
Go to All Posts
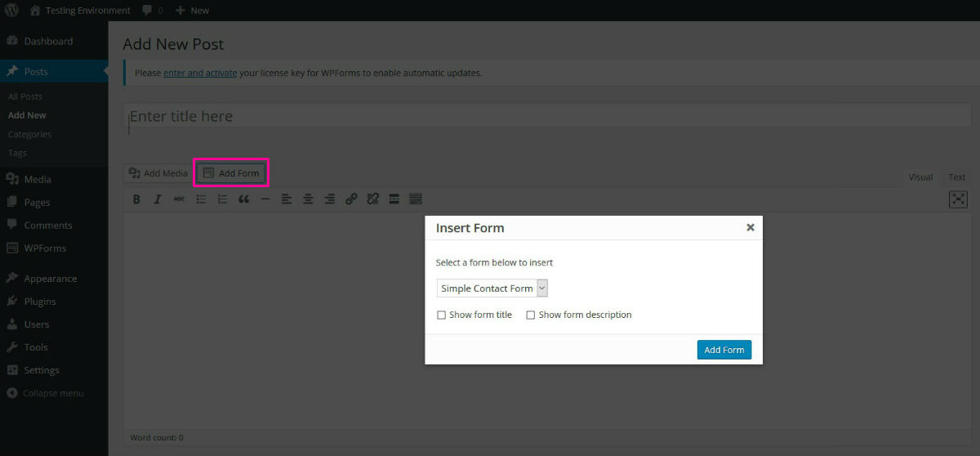pyautogui.click(x=24, y=96)
